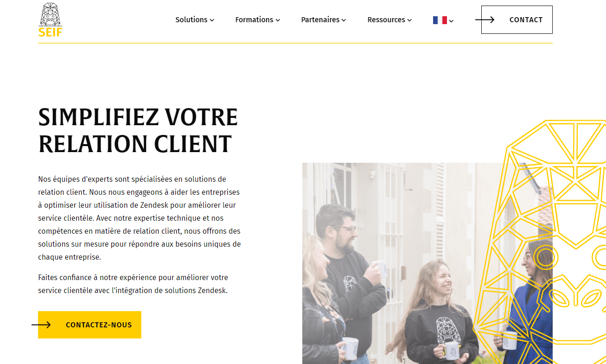Expand the Formations chevron
Screen dimensions: 606x364
tap(278, 20)
